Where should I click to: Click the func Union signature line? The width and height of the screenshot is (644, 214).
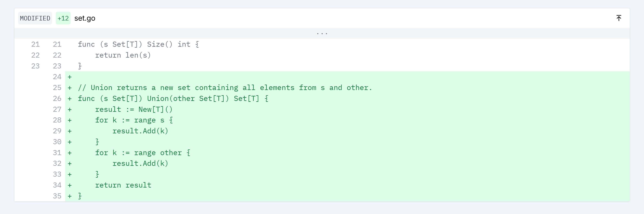(173, 99)
